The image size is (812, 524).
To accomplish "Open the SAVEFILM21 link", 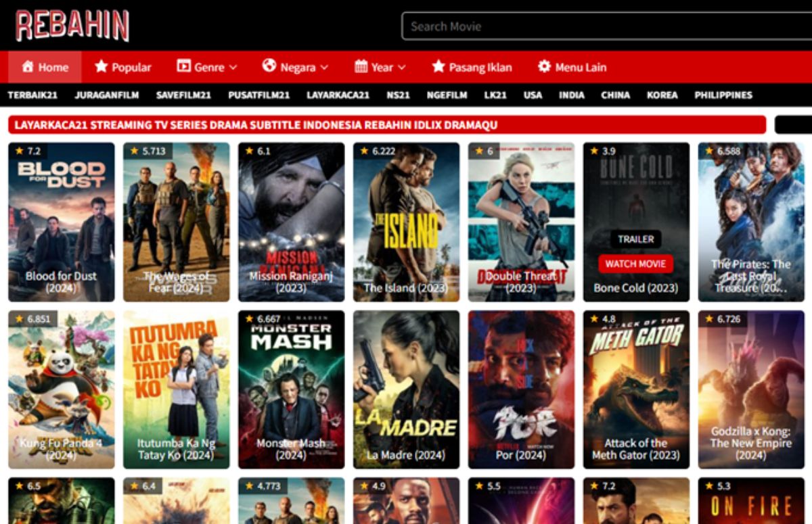I will click(x=184, y=95).
